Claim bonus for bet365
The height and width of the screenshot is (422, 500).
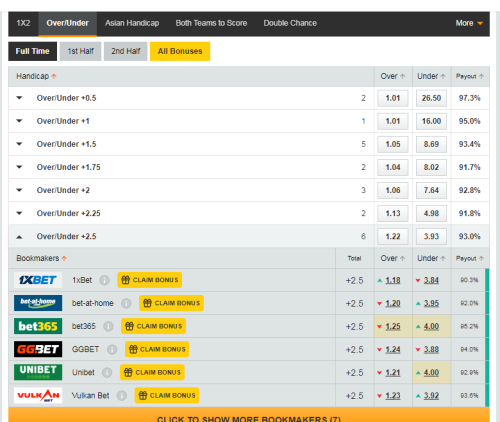point(154,326)
